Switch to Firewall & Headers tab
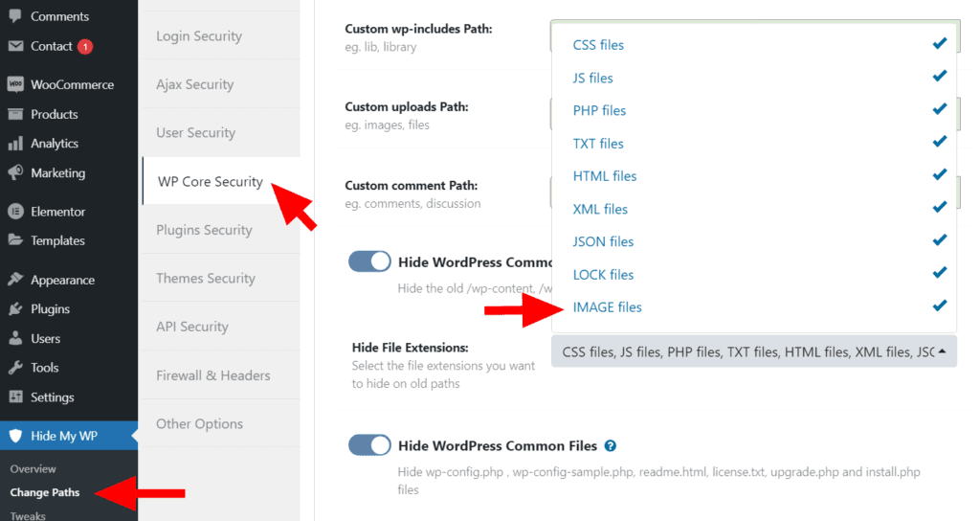Viewport: 980px width, 521px height. click(212, 375)
